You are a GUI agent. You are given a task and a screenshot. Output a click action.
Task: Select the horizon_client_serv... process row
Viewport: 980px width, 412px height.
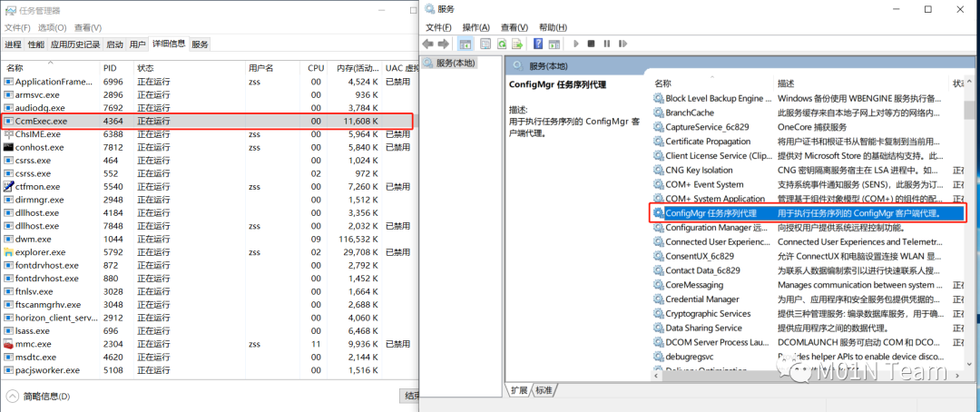(x=208, y=318)
